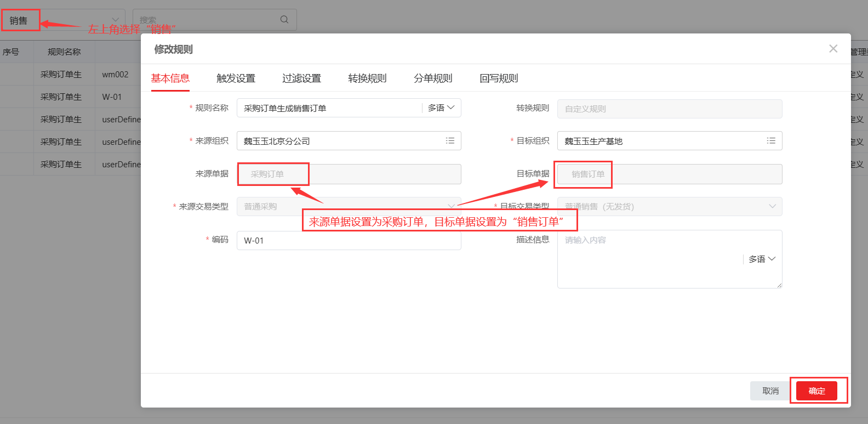Image resolution: width=868 pixels, height=424 pixels.
Task: Click the 规则名称 input field
Action: coord(329,108)
